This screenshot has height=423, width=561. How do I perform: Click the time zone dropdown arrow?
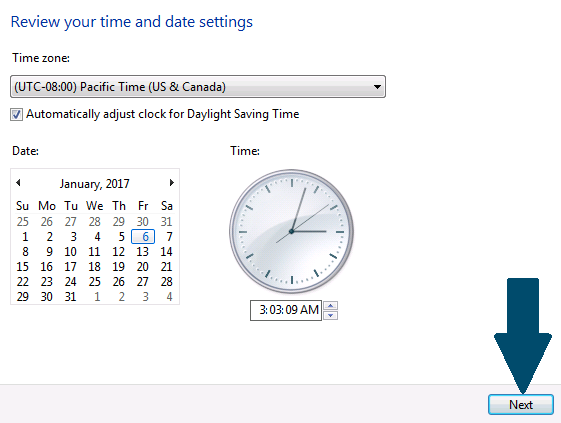(377, 87)
